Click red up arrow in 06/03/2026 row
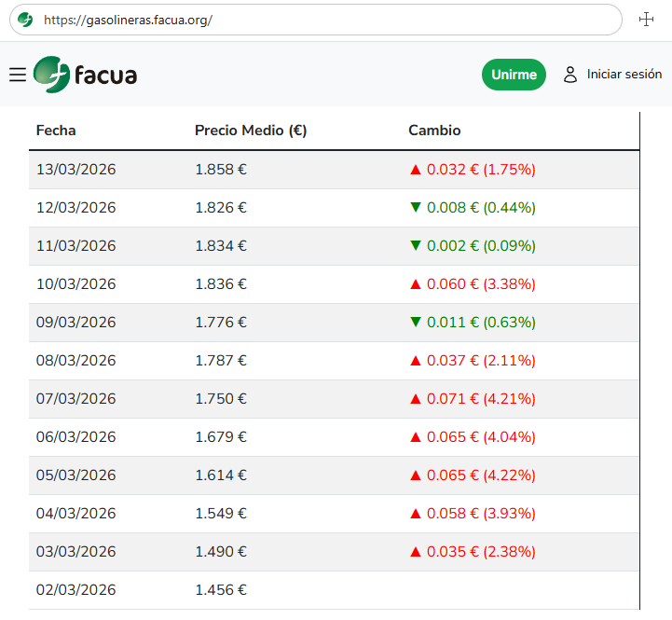 (416, 437)
